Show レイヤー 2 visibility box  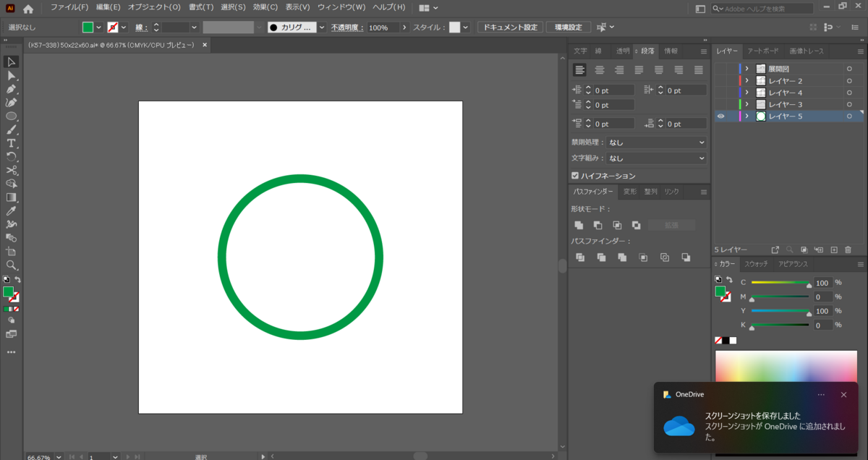(x=720, y=81)
